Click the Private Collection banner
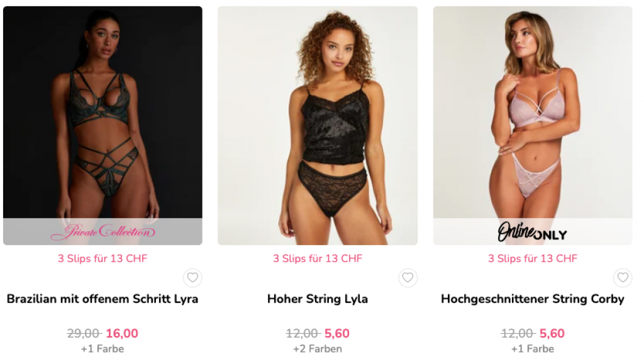 point(103,231)
